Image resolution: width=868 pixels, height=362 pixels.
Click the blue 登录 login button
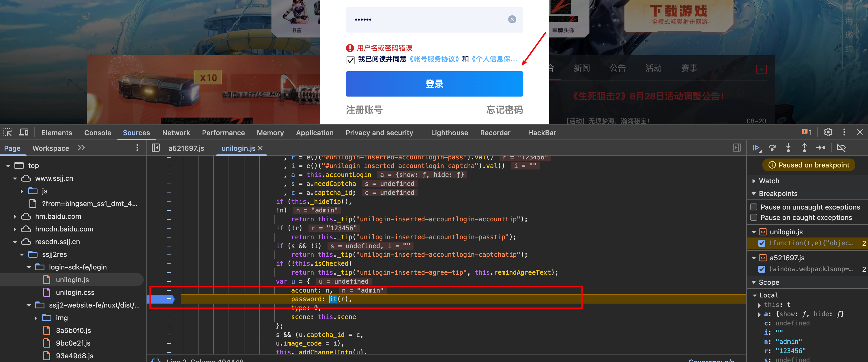click(434, 84)
